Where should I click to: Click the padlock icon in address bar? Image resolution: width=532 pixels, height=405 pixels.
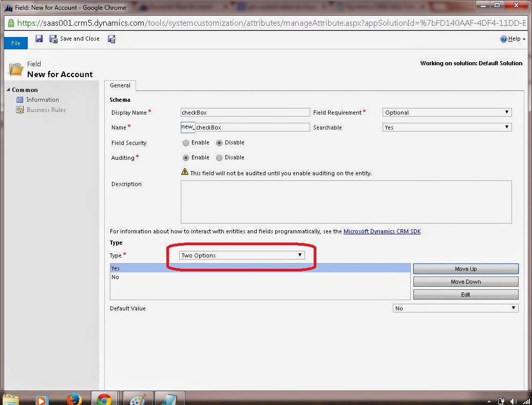click(x=11, y=23)
